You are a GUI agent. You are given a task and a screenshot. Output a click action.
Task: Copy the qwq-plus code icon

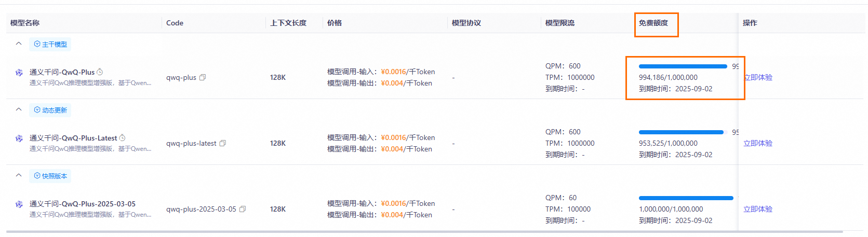tap(203, 77)
